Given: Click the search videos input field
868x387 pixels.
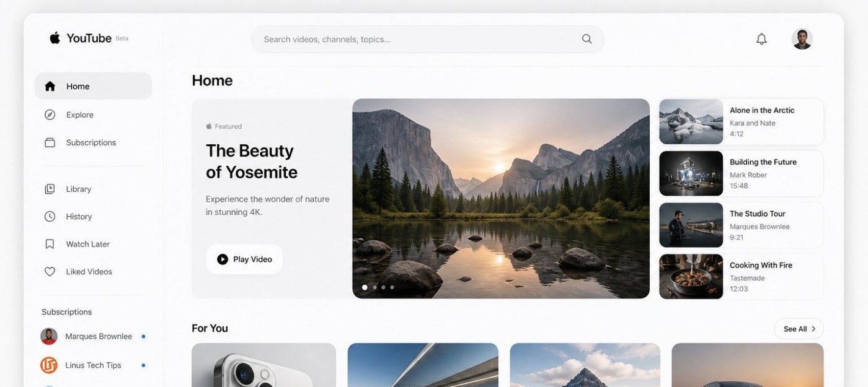Looking at the screenshot, I should (427, 39).
